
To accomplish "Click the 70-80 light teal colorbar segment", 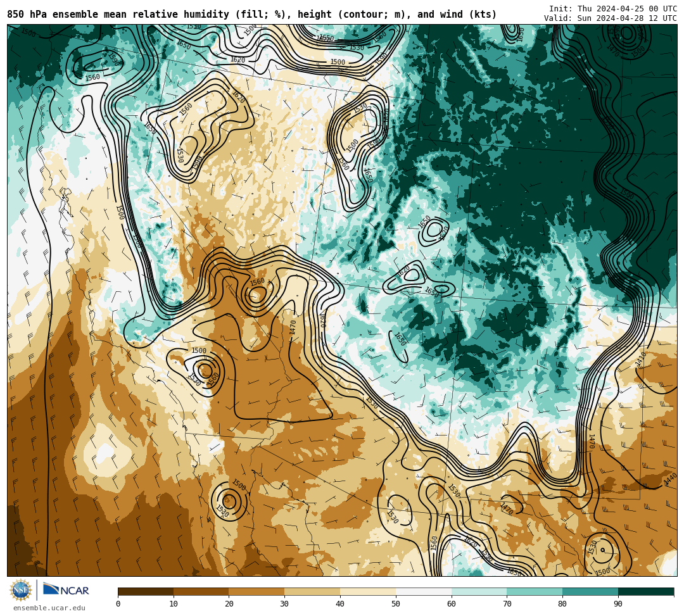I will click(535, 591).
